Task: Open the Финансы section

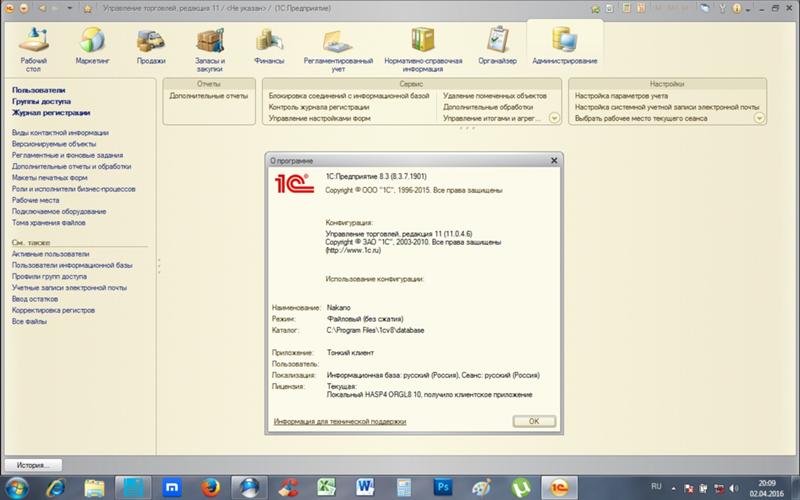Action: (x=269, y=47)
